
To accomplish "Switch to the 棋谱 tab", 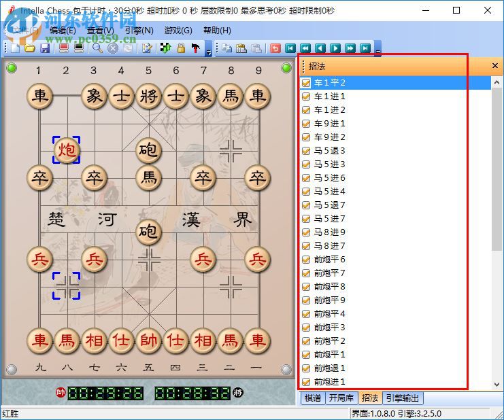I will coord(313,398).
